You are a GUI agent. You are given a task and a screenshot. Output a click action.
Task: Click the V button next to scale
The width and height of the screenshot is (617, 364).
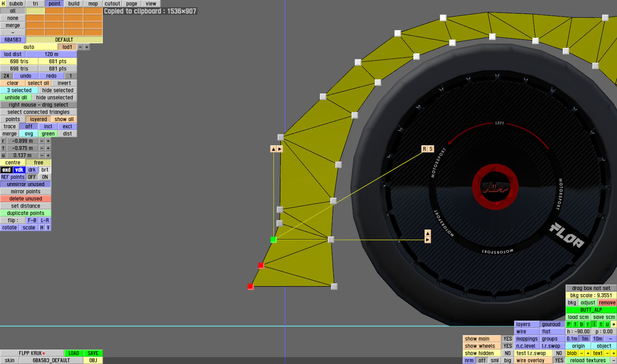coord(48,228)
